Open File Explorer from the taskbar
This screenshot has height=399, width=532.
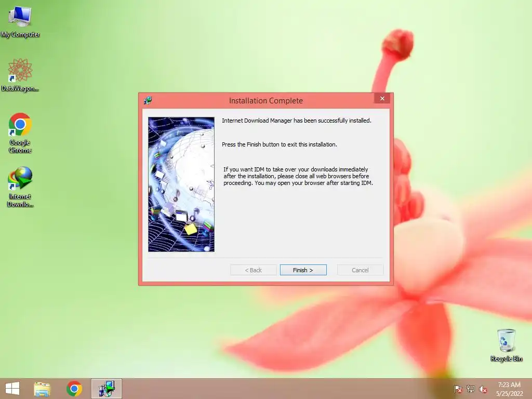tap(42, 389)
